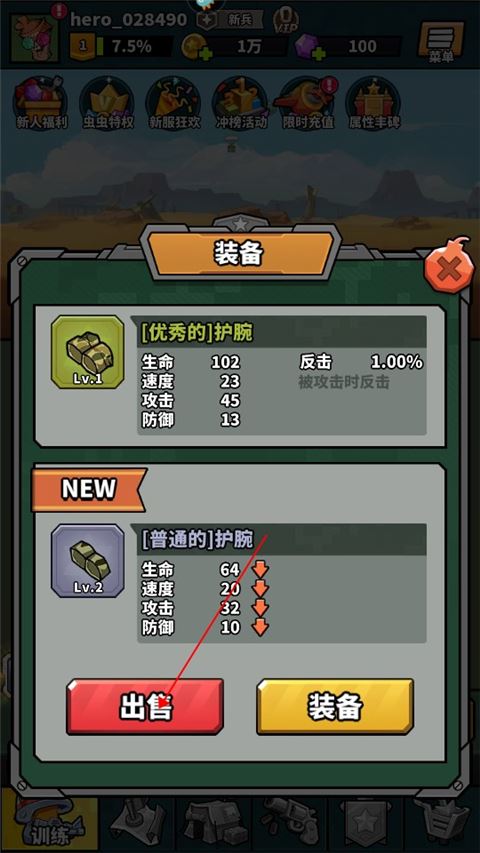Screen dimensions: 480x853
Task: Tap the player avatar portrait
Action: [x=34, y=38]
